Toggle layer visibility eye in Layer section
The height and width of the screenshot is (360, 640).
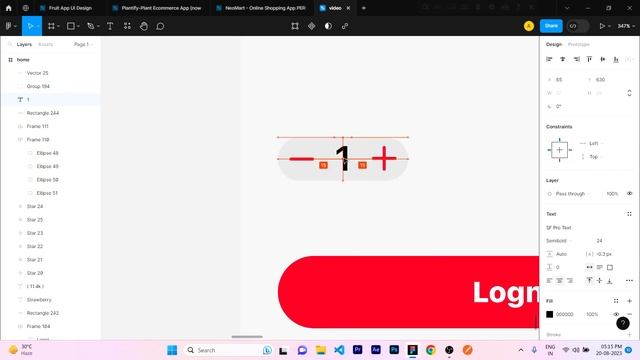tap(629, 193)
